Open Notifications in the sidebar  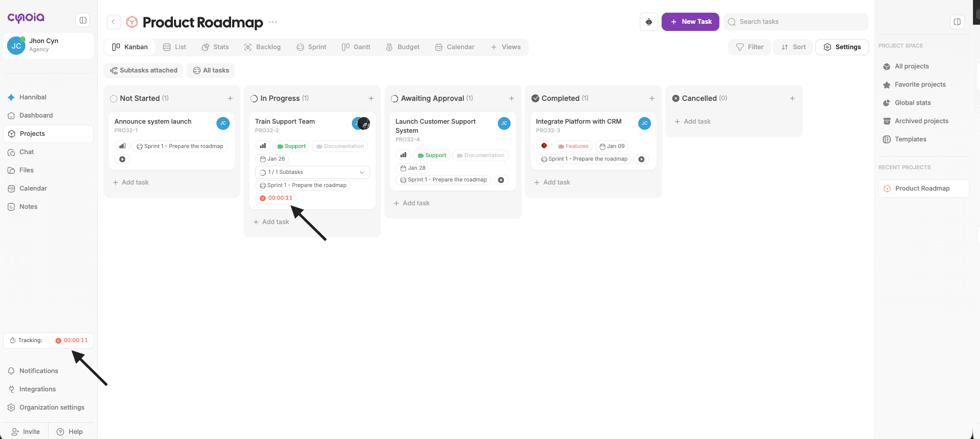coord(48,371)
